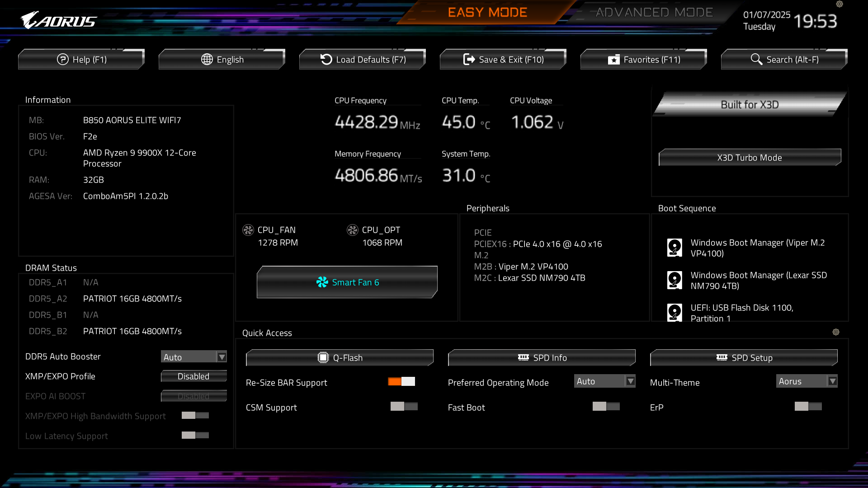The width and height of the screenshot is (868, 488).
Task: Switch to Easy Mode tab
Action: [487, 12]
